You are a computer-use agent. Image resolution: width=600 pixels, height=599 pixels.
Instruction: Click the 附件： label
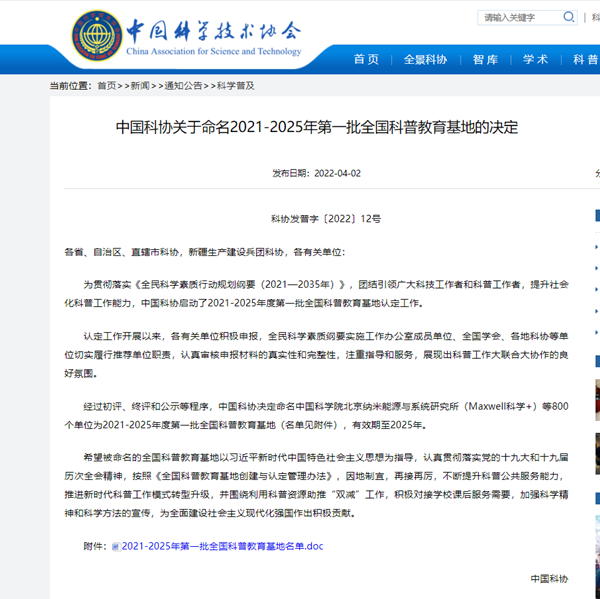click(x=95, y=546)
